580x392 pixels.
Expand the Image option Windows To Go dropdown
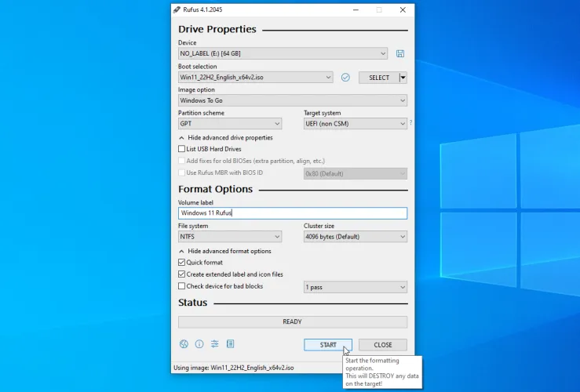(x=292, y=100)
